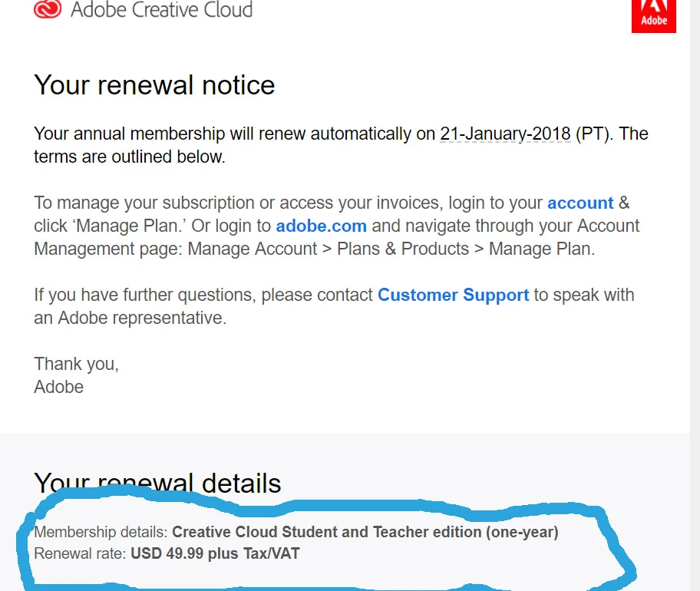Click the 'Adobe Creative Cloud' header text
This screenshot has height=591, width=700.
coord(162,10)
